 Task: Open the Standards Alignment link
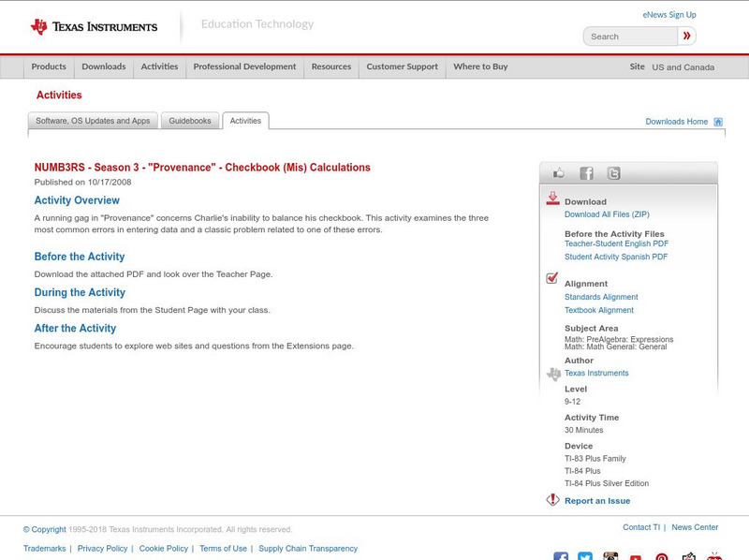click(601, 297)
